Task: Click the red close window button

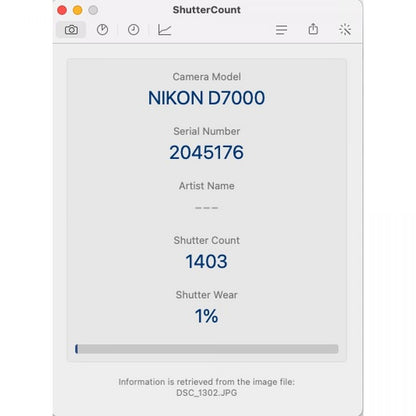Action: click(62, 10)
